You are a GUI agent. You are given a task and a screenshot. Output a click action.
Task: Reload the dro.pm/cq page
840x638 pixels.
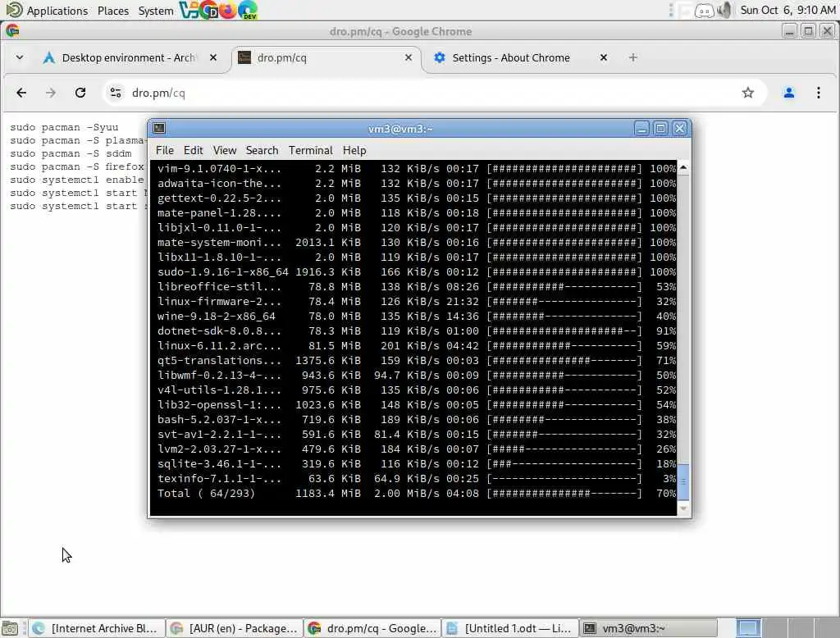click(x=80, y=93)
